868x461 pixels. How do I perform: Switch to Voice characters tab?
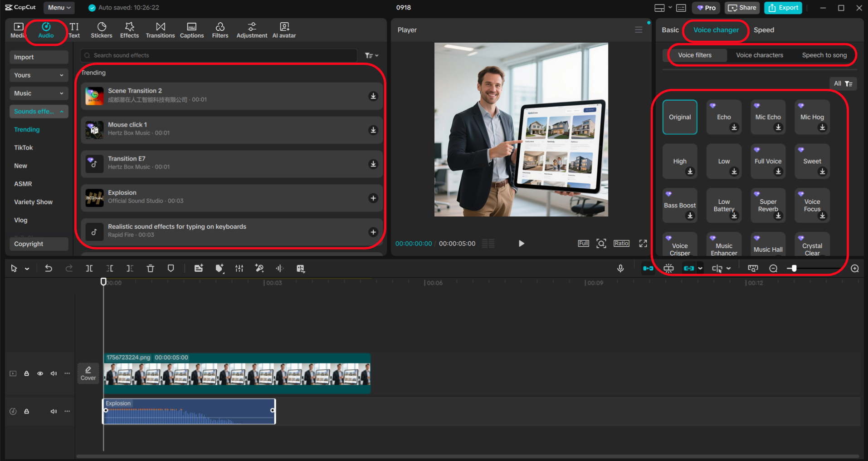coord(759,55)
